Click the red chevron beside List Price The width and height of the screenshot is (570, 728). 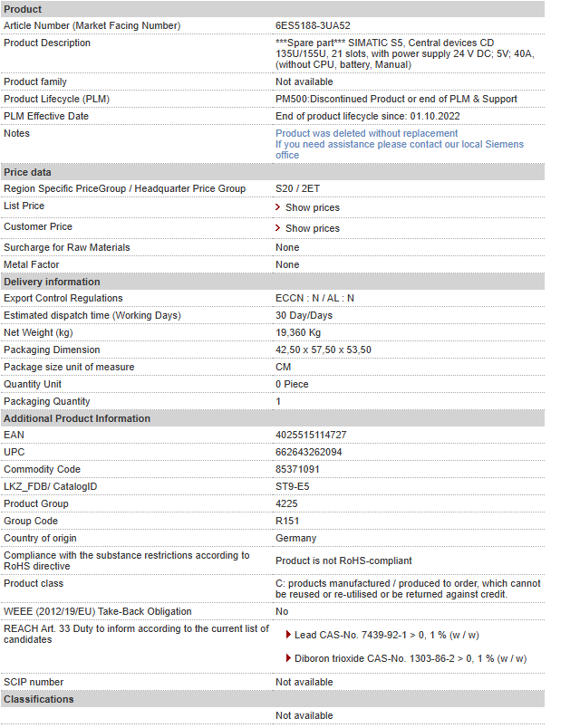pos(278,207)
